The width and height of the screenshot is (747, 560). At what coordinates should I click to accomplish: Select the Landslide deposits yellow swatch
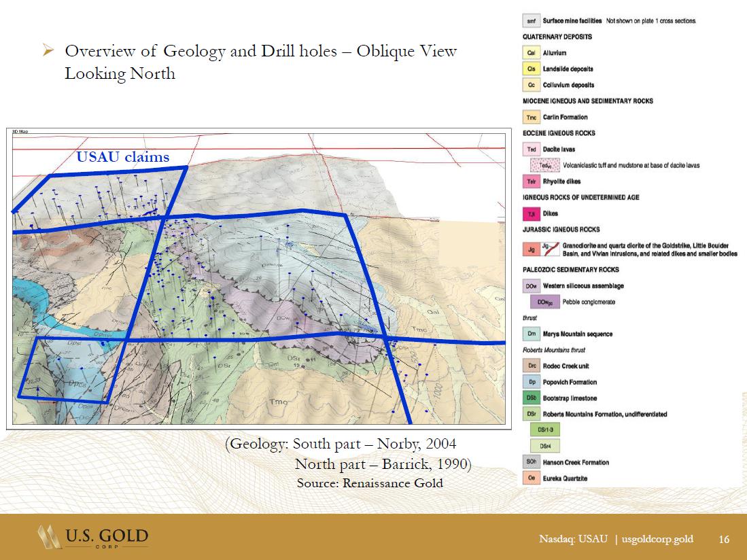pyautogui.click(x=531, y=69)
